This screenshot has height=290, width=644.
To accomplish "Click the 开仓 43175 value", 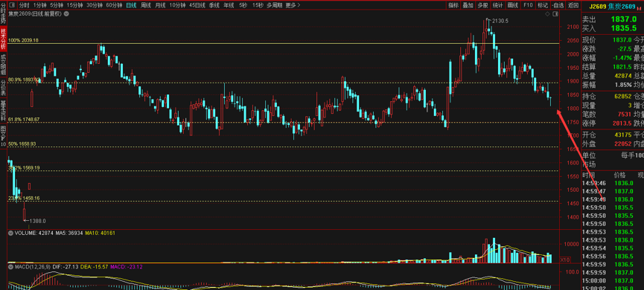I will (x=622, y=135).
